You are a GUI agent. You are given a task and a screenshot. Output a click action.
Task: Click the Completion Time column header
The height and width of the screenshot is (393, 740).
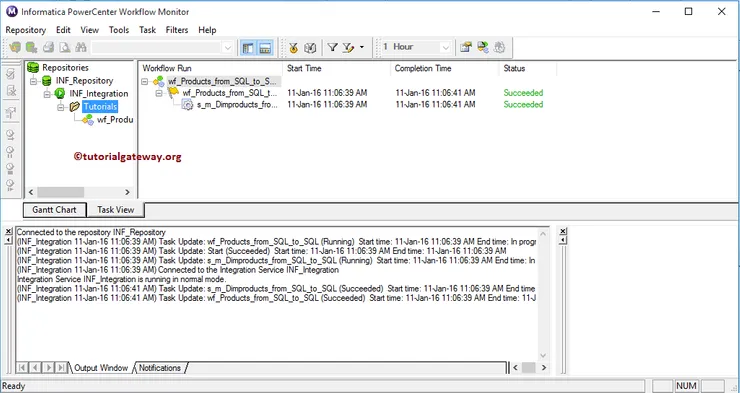point(445,68)
